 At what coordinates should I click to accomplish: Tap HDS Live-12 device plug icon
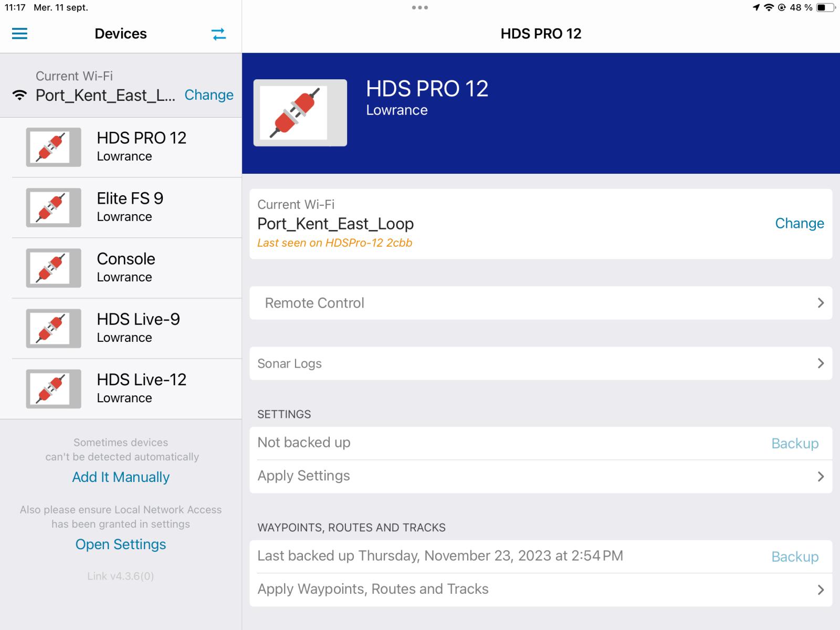(54, 389)
